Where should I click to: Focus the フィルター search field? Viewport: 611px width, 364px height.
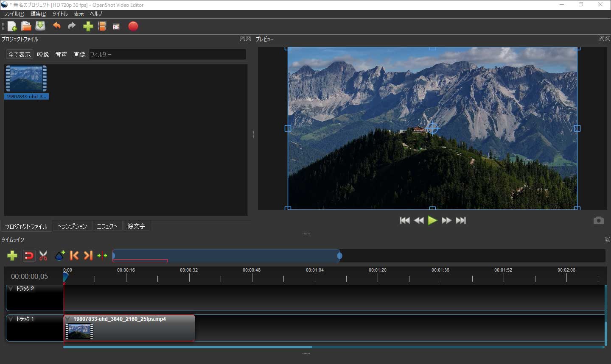click(168, 55)
